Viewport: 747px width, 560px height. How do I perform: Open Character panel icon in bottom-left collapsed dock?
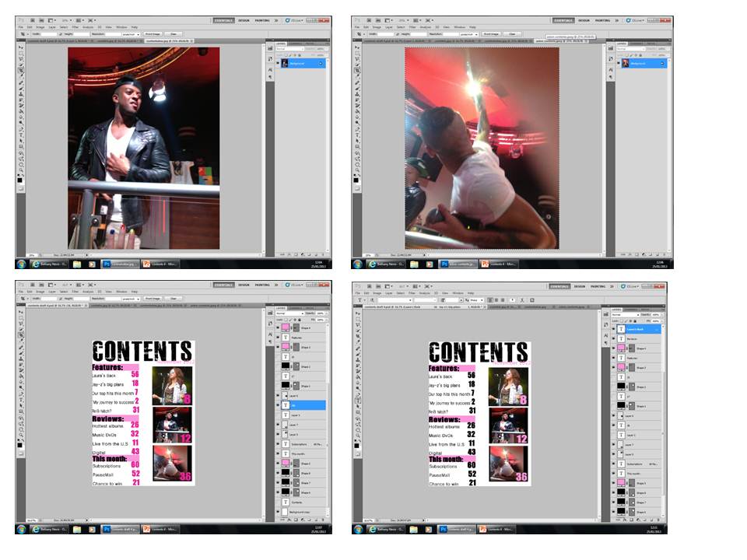(271, 334)
